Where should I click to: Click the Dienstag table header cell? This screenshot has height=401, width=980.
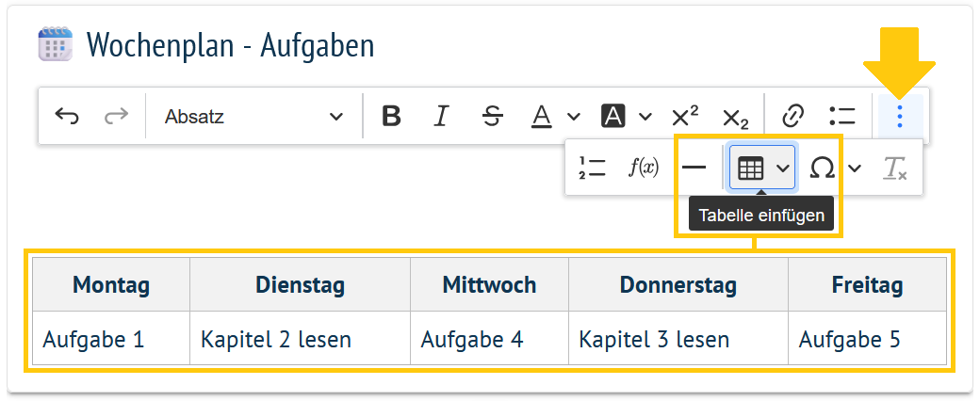[x=300, y=284]
